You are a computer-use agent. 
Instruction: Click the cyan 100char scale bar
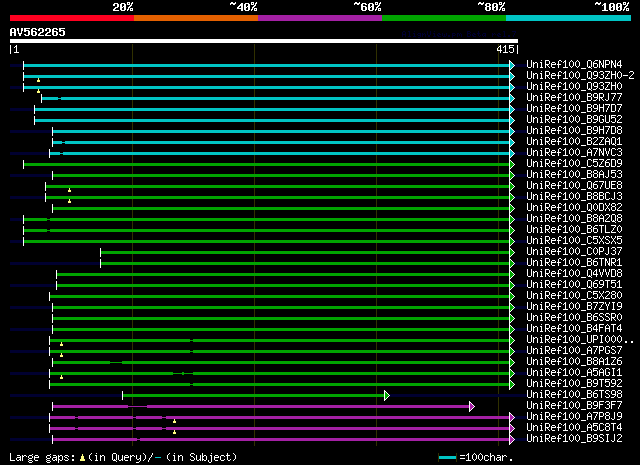tap(447, 458)
